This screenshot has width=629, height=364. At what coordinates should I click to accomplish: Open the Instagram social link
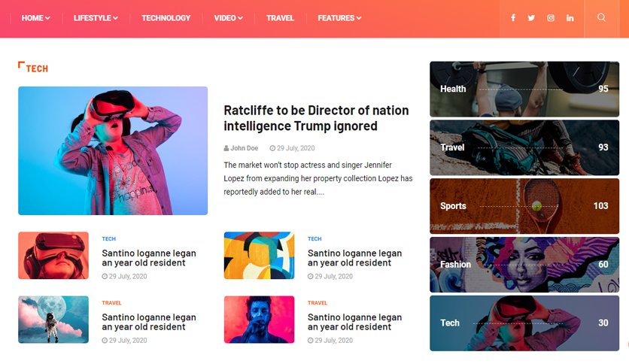pyautogui.click(x=551, y=18)
